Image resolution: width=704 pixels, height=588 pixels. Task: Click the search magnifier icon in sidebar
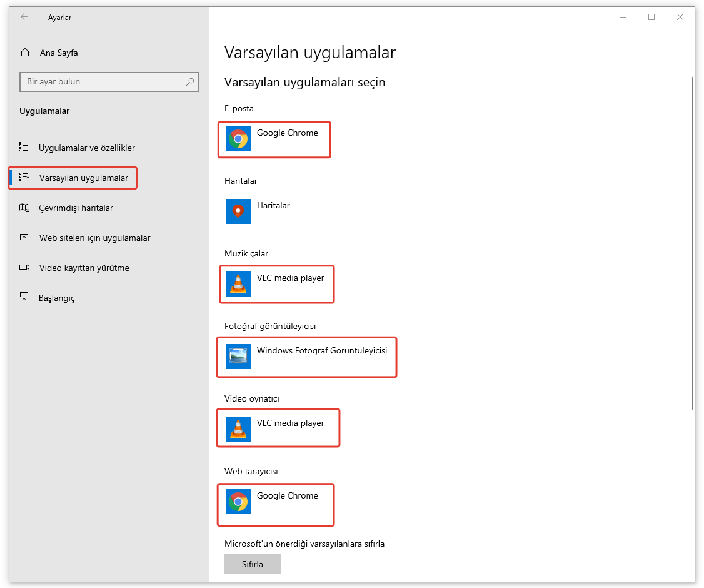(x=190, y=82)
